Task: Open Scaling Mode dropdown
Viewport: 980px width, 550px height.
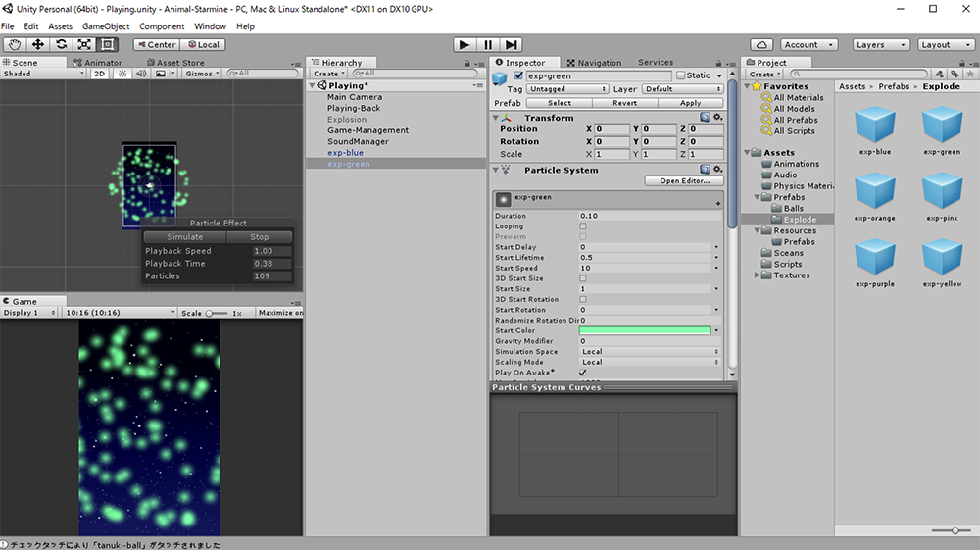Action: (x=650, y=362)
